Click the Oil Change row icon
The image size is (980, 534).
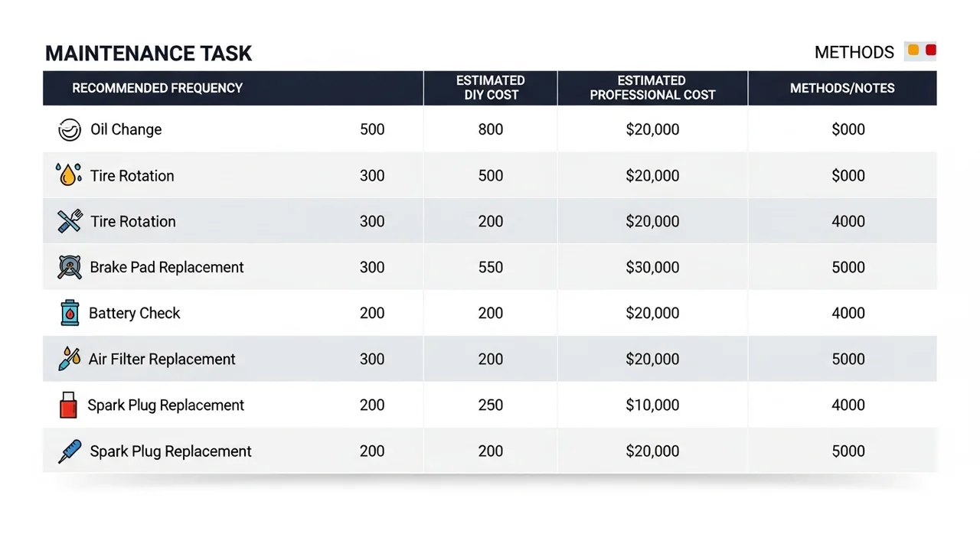[x=70, y=130]
